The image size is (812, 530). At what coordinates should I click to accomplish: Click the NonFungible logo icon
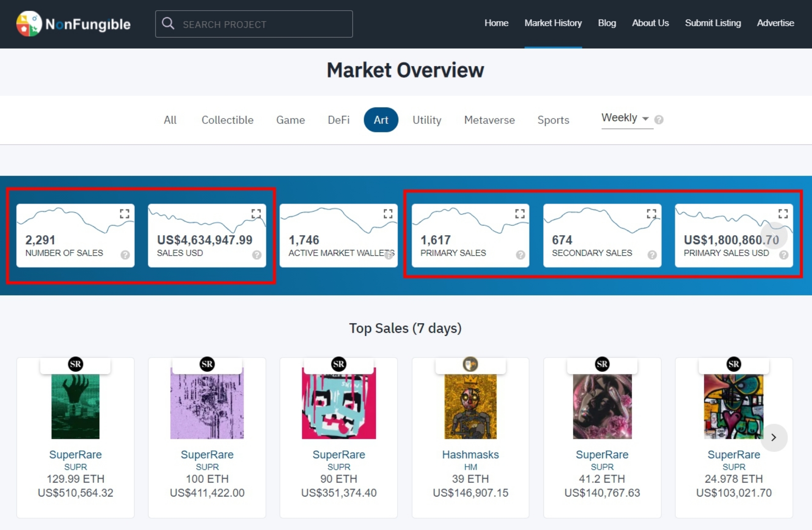click(29, 24)
